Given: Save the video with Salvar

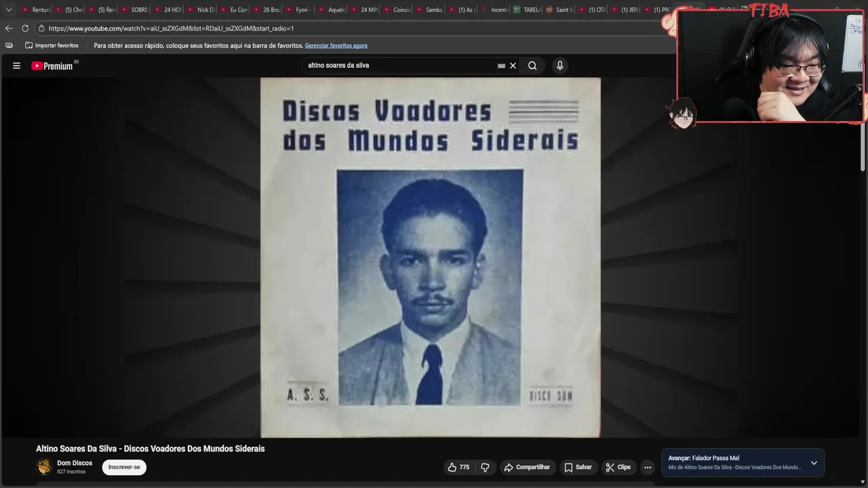Looking at the screenshot, I should pos(578,467).
